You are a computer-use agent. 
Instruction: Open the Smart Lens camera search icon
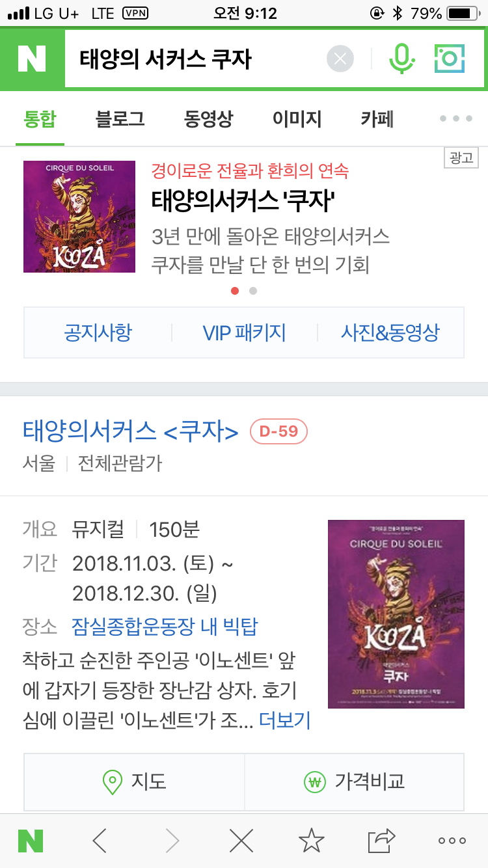pyautogui.click(x=450, y=59)
